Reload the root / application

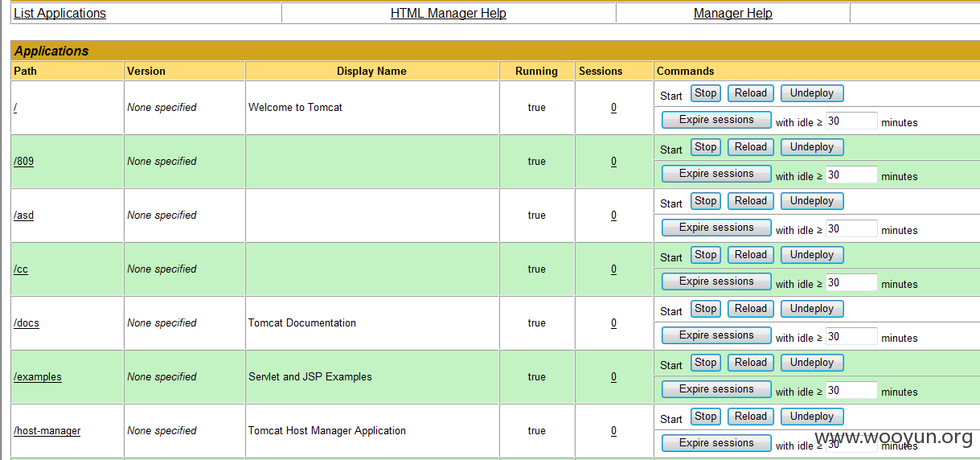(x=751, y=93)
